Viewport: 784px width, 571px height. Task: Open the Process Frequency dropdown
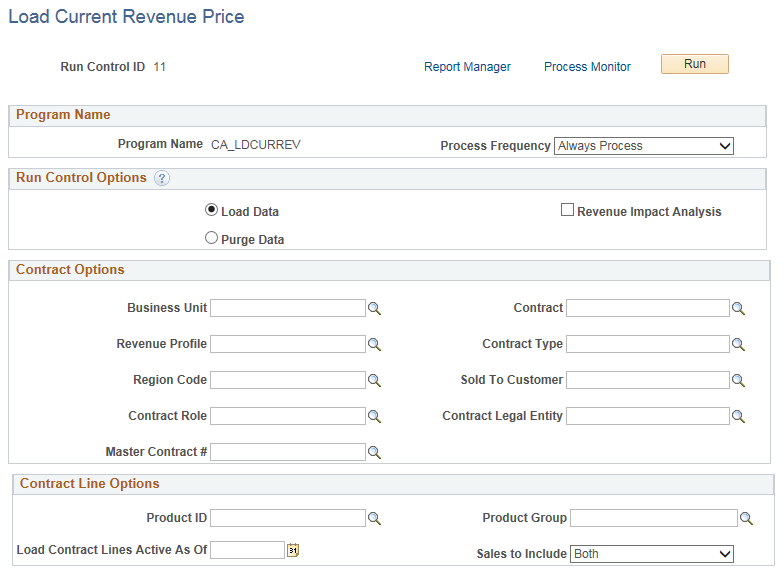click(x=644, y=146)
